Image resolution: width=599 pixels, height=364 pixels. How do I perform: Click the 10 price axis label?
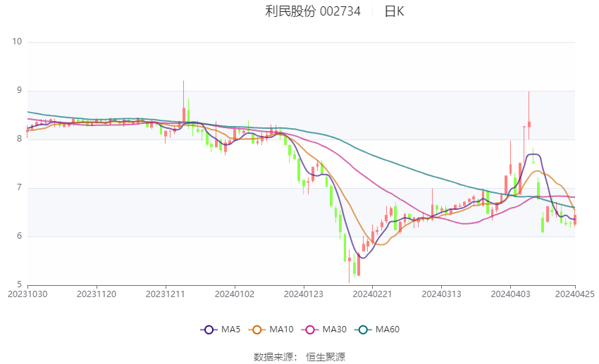(x=18, y=42)
